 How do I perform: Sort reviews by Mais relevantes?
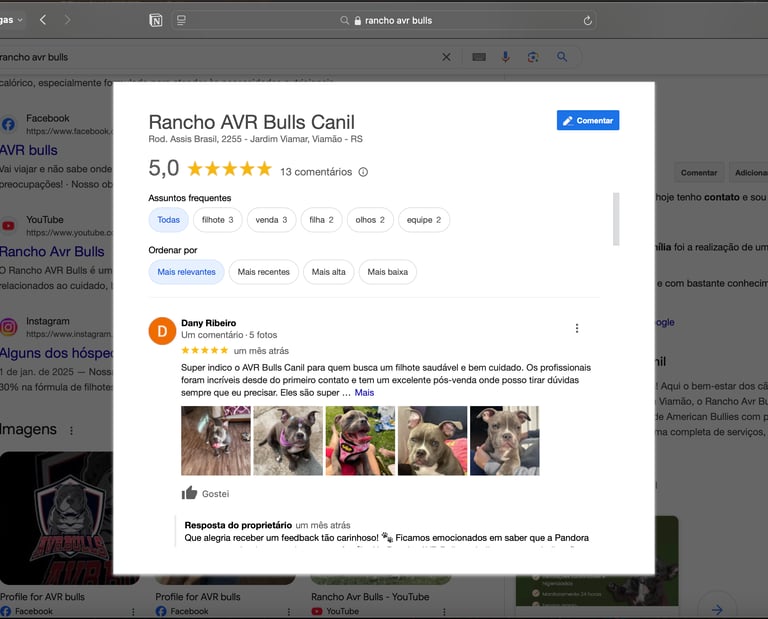tap(186, 272)
